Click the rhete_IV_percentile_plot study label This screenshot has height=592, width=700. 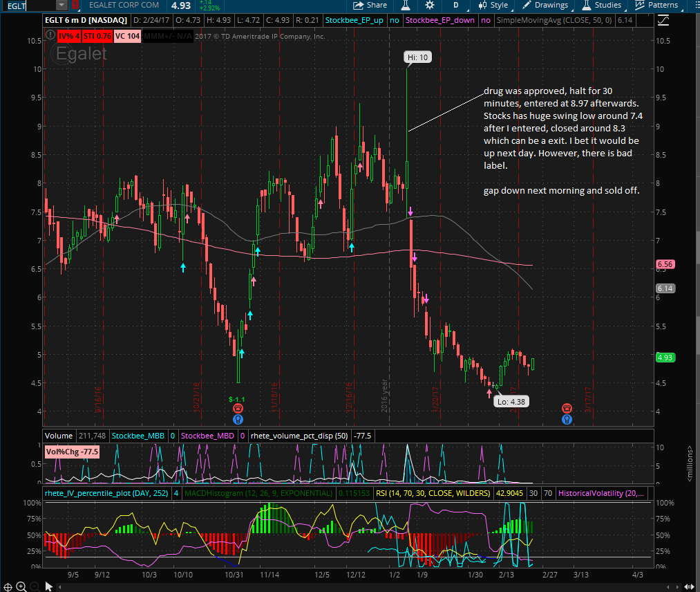pyautogui.click(x=106, y=493)
